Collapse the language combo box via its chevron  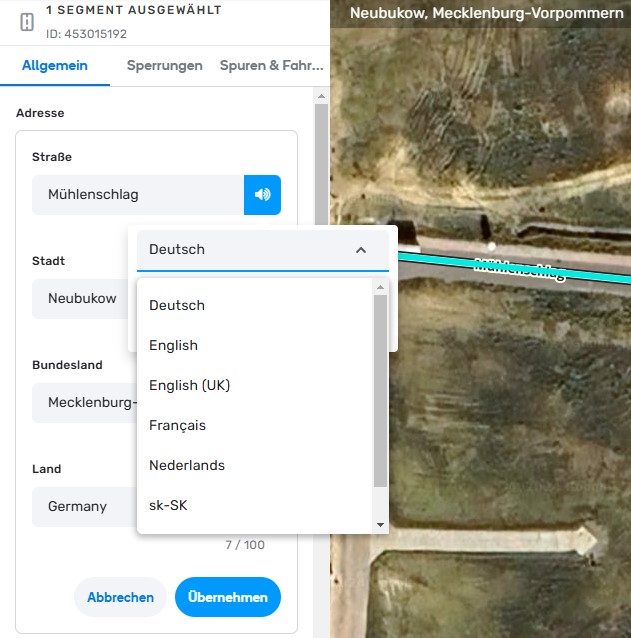pos(361,250)
